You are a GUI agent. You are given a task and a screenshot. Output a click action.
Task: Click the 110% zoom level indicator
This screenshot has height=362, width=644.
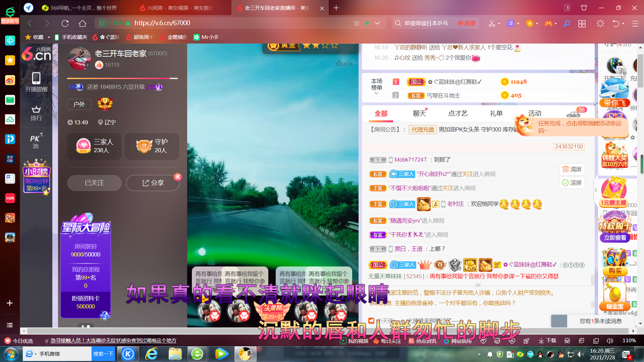629,341
